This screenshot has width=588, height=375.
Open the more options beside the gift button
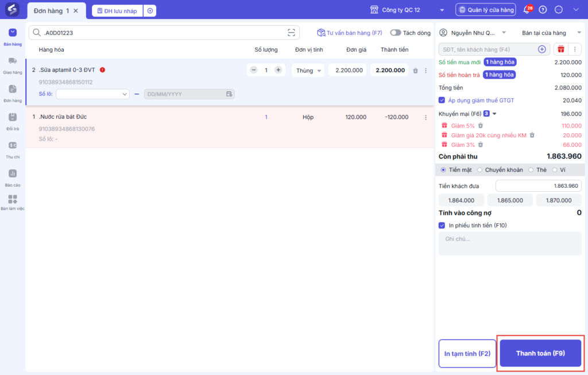(x=574, y=49)
